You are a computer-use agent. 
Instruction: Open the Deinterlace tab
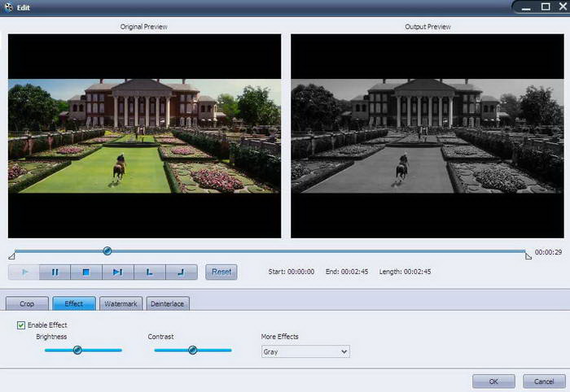pos(168,303)
